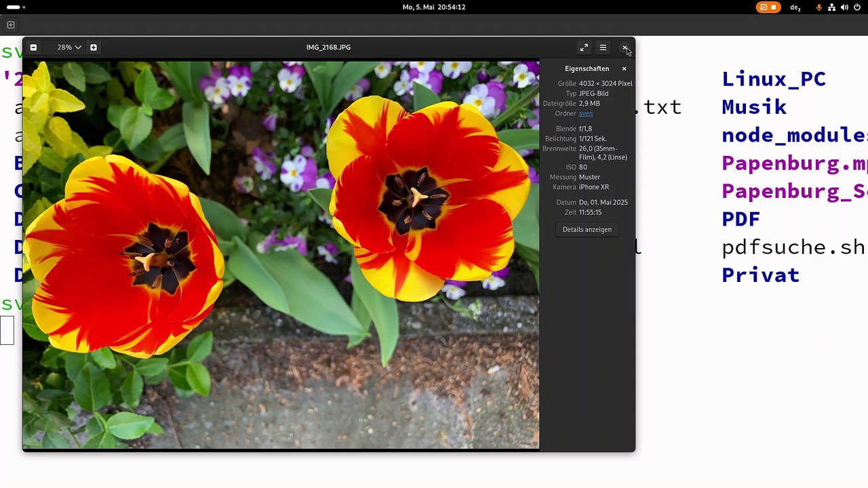Close the Eigenschaften properties panel
The height and width of the screenshot is (488, 868).
(x=625, y=68)
